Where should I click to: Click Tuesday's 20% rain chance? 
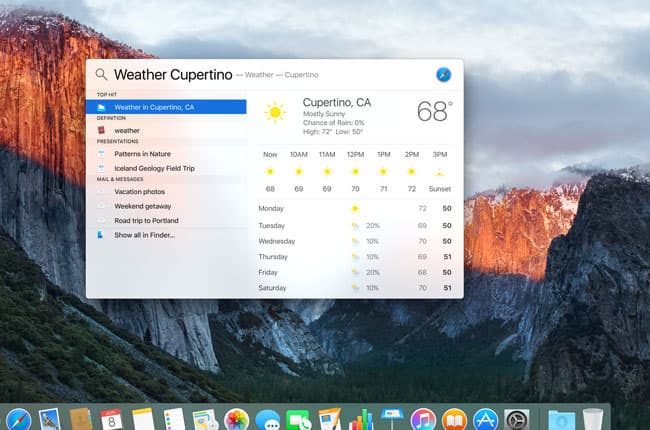click(373, 226)
